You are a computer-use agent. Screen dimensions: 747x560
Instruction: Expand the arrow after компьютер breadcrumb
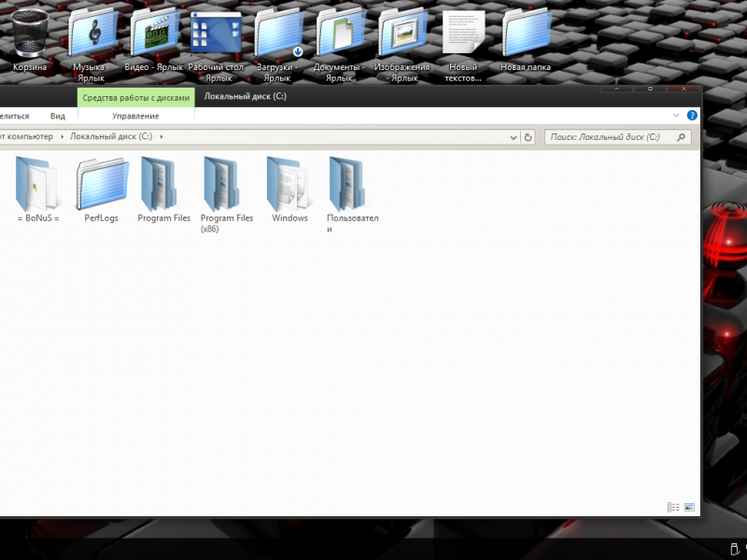[x=62, y=136]
